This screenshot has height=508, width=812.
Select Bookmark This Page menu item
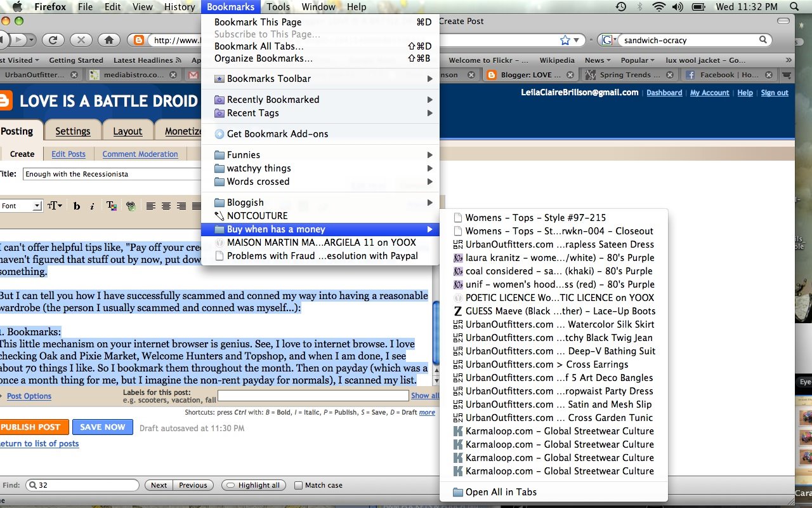coord(320,22)
